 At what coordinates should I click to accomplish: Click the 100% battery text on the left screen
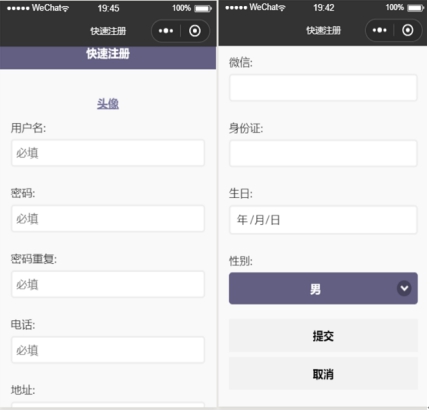(181, 8)
